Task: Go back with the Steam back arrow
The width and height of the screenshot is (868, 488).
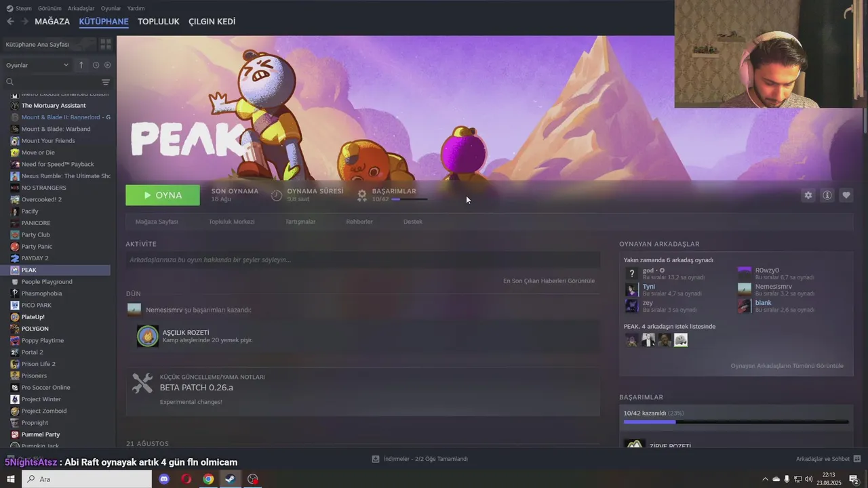Action: (10, 22)
